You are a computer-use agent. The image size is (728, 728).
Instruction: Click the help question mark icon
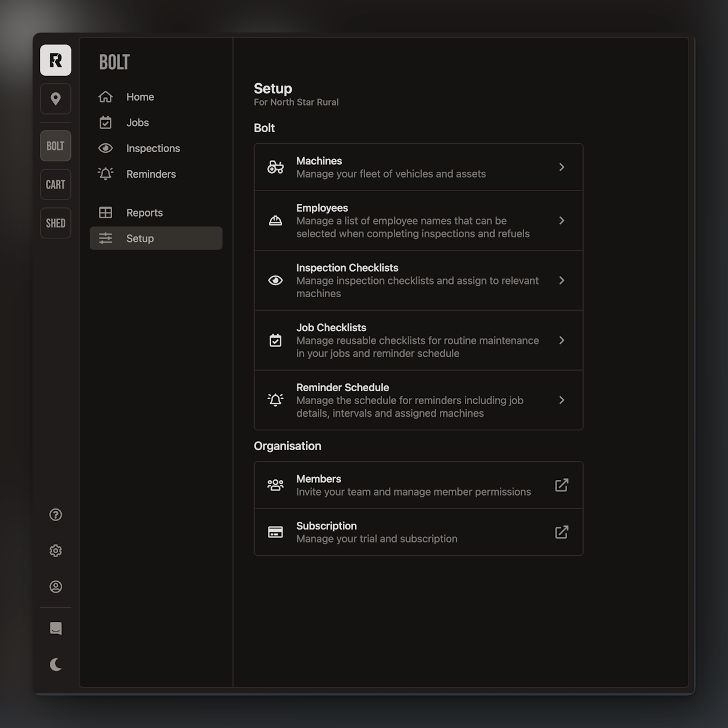point(55,514)
